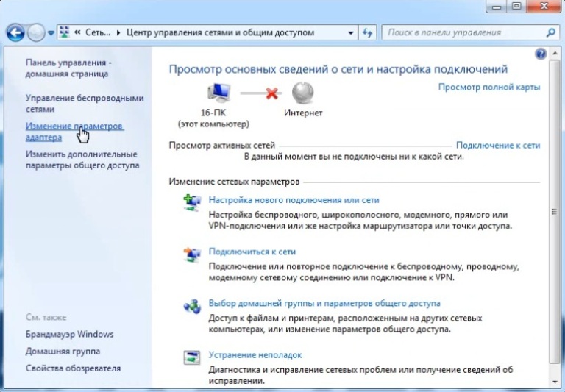Refresh the page with the refresh icon
565x392 pixels.
click(367, 33)
